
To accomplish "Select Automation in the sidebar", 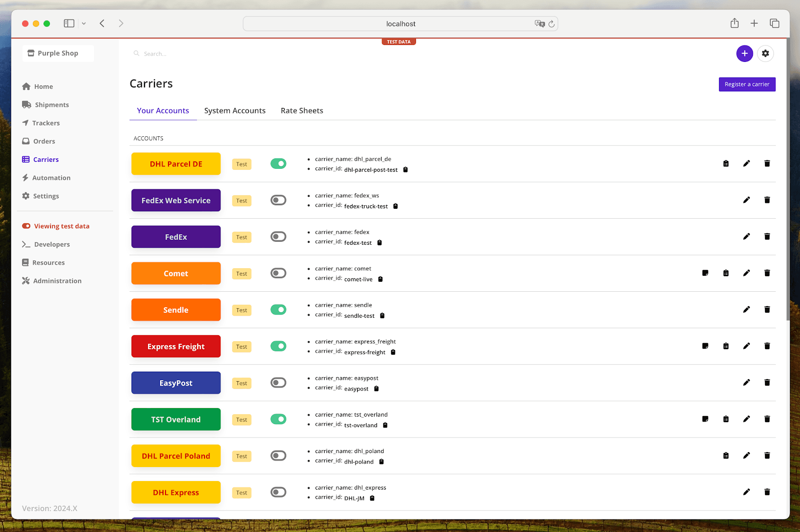I will [51, 177].
